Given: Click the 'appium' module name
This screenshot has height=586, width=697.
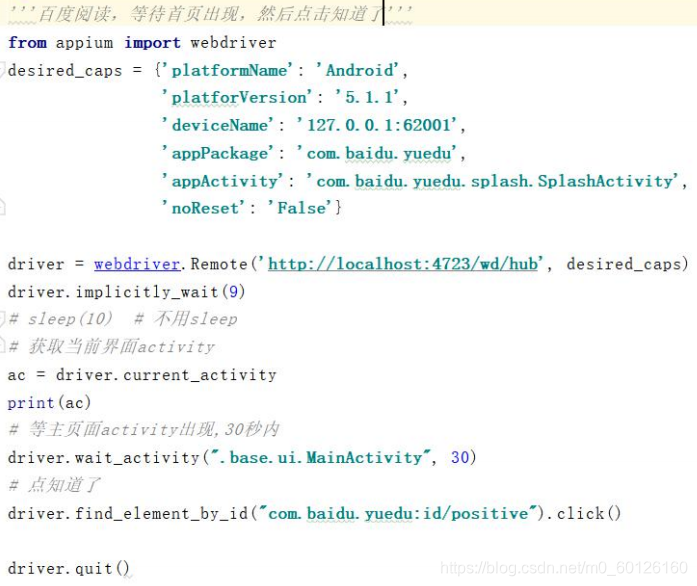Looking at the screenshot, I should click(84, 43).
